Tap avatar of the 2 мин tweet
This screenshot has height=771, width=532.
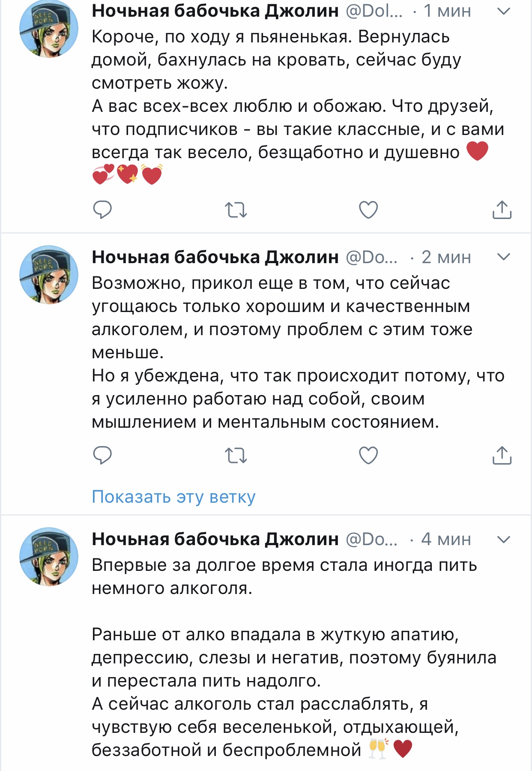point(49,274)
